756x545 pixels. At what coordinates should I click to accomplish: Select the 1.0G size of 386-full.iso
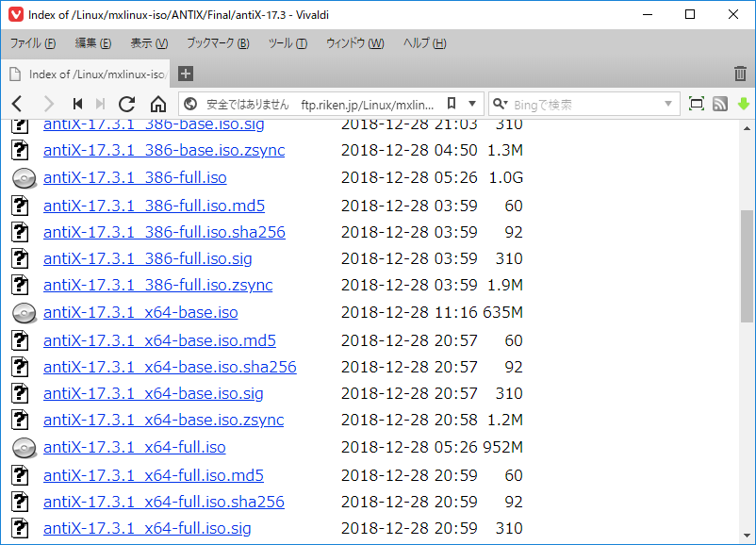coord(506,177)
